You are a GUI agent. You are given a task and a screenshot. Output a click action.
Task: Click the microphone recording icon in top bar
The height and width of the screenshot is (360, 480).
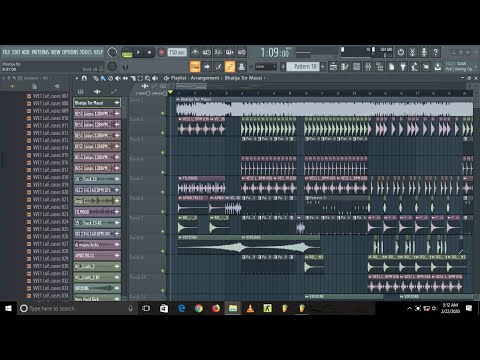point(424,52)
